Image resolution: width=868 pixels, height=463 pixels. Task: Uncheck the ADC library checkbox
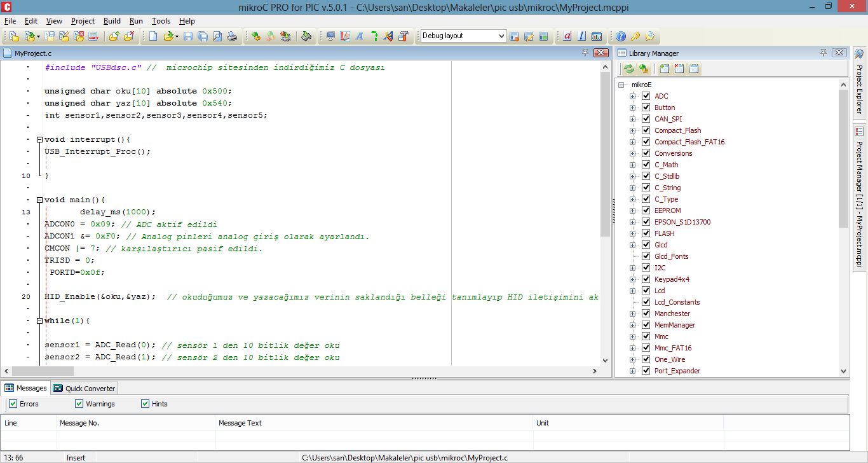pyautogui.click(x=646, y=96)
